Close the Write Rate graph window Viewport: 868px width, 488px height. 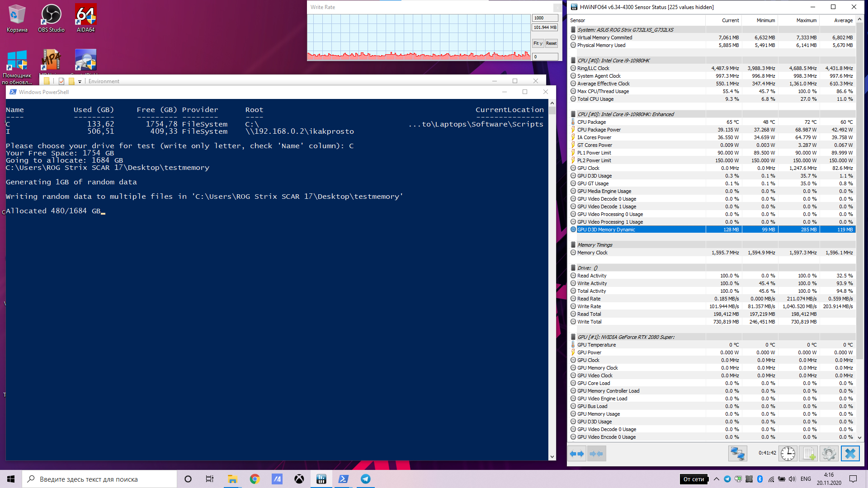(x=557, y=7)
